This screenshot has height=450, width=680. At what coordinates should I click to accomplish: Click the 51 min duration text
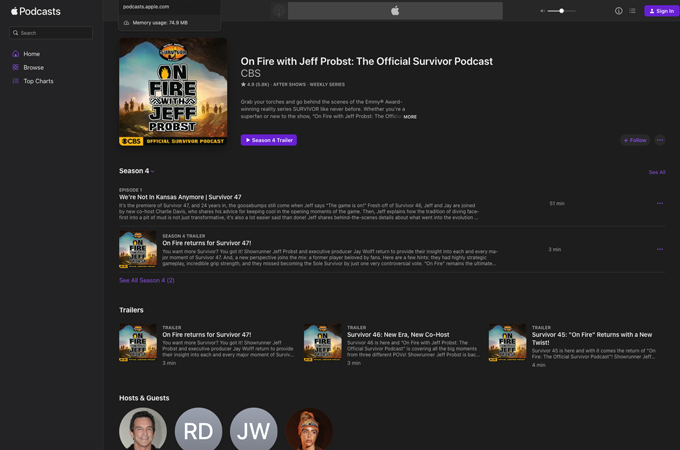[x=557, y=203]
